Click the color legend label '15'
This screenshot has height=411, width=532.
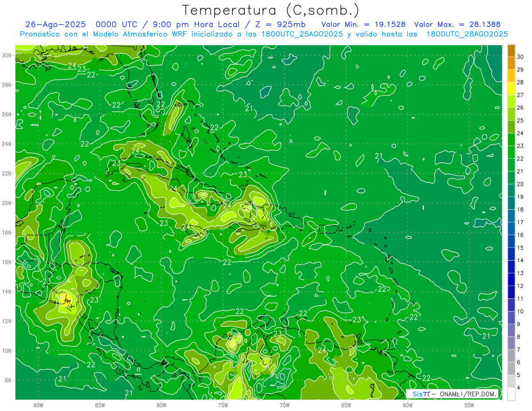520,248
